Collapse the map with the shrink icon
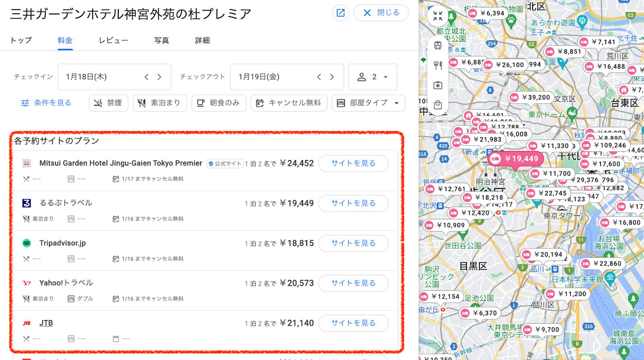Viewport: 644px width, 360px height. (438, 16)
